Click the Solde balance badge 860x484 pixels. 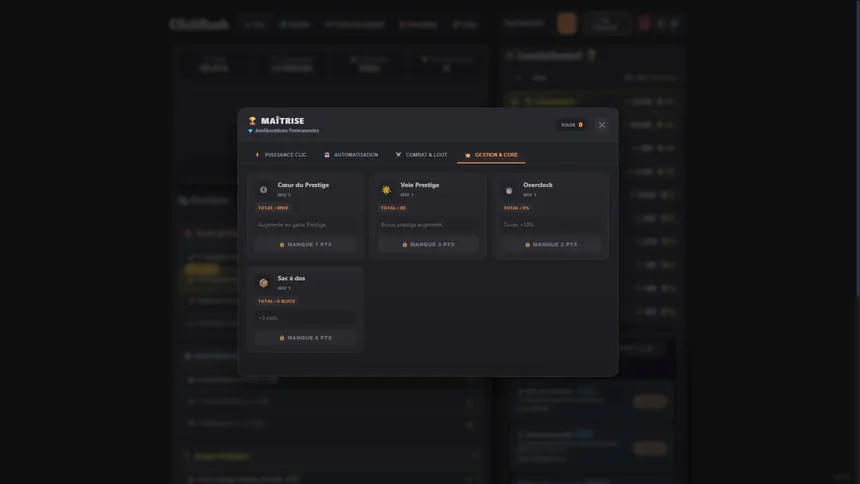coord(572,125)
